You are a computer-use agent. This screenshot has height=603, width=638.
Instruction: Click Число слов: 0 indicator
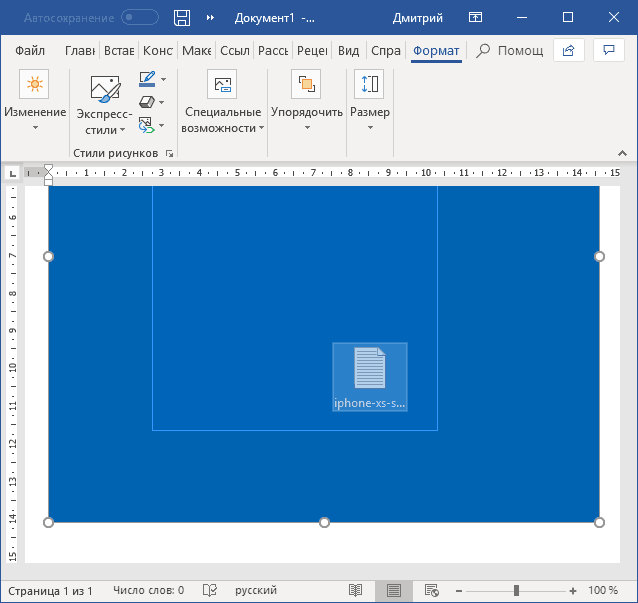[x=149, y=590]
